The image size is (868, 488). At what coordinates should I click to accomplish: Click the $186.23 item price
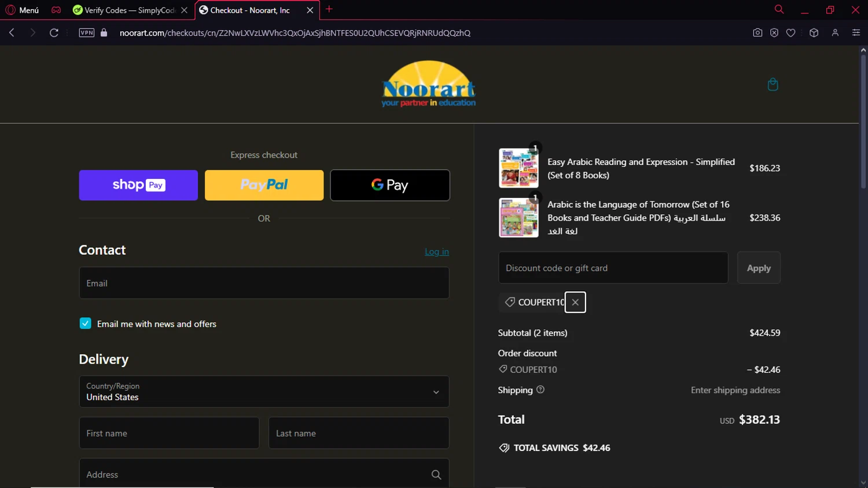[x=764, y=168]
